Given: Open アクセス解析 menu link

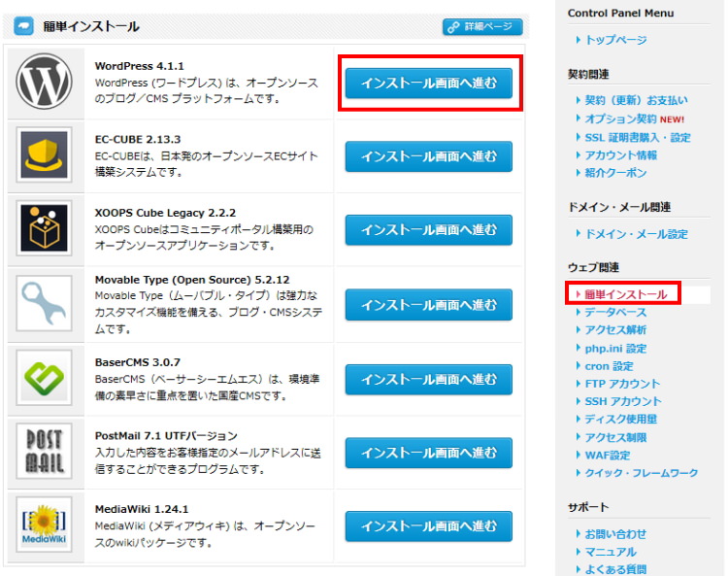Looking at the screenshot, I should tap(615, 330).
